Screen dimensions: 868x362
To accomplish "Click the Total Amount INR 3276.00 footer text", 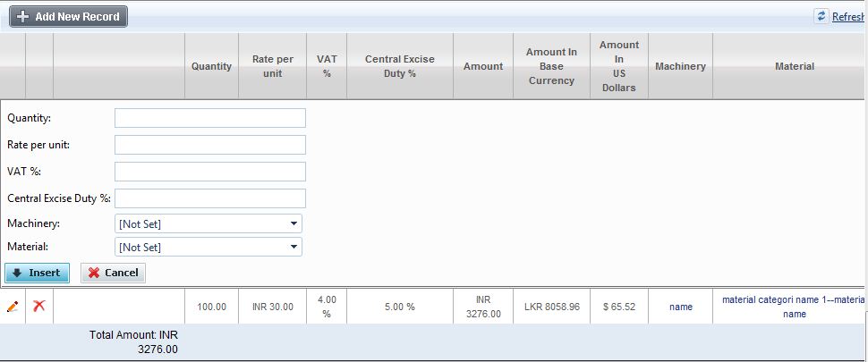I will pyautogui.click(x=133, y=342).
